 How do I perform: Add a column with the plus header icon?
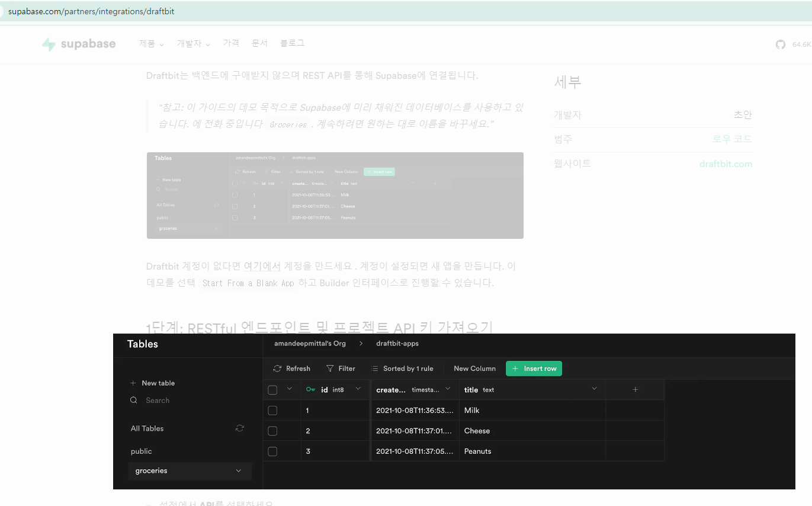635,390
